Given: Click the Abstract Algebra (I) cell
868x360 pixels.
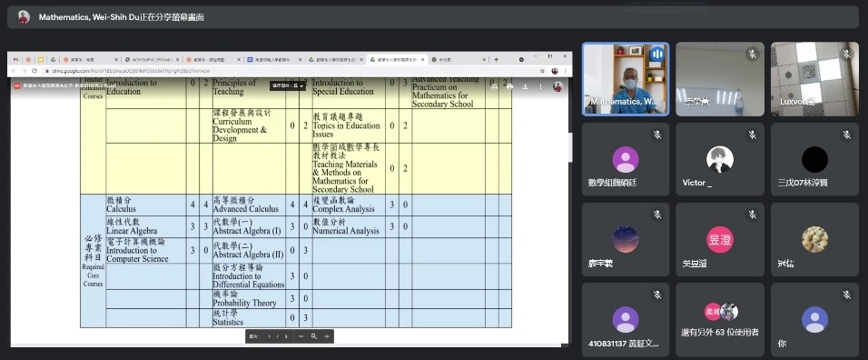Looking at the screenshot, I should pyautogui.click(x=249, y=226).
